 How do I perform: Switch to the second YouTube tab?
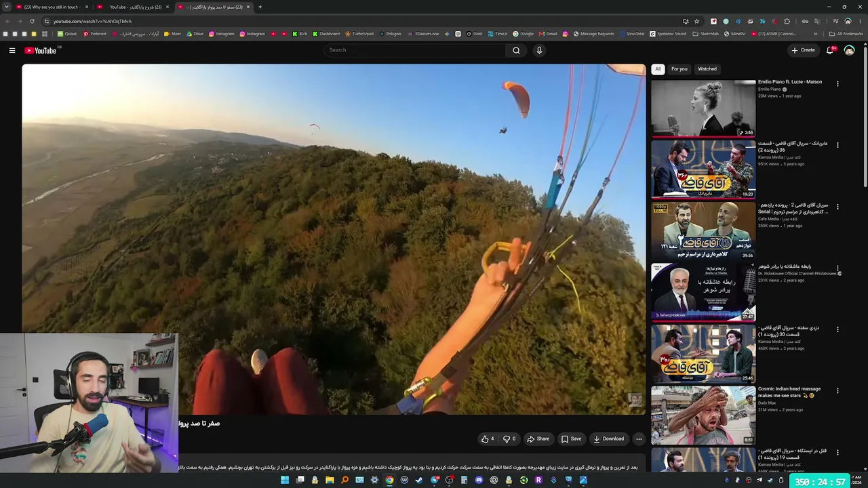tap(134, 7)
